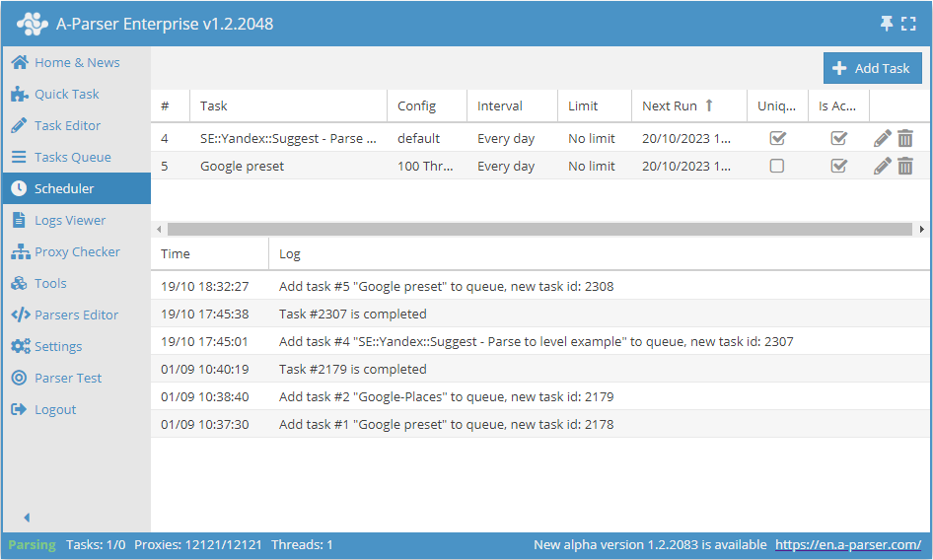Click the Interval column header
The image size is (933, 560).
pyautogui.click(x=500, y=105)
